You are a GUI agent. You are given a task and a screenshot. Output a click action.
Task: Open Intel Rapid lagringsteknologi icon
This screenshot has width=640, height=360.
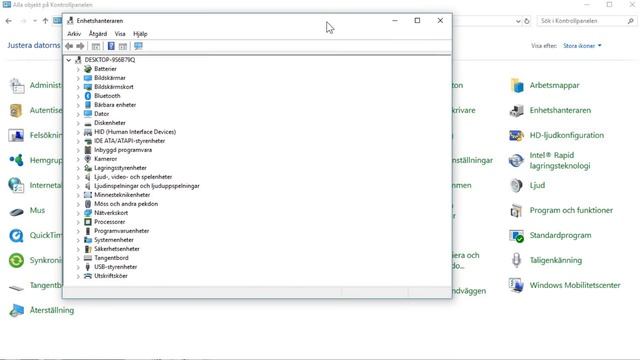(517, 160)
